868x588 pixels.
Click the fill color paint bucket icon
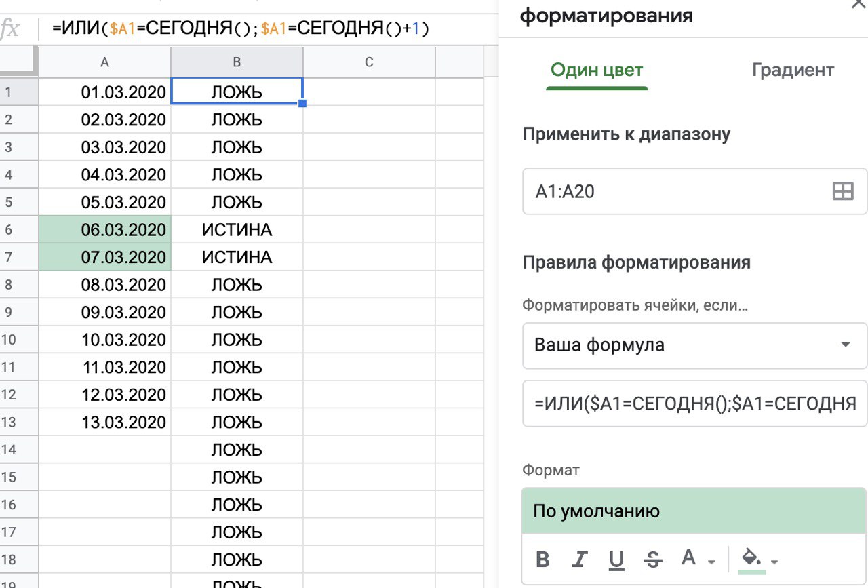click(x=751, y=559)
